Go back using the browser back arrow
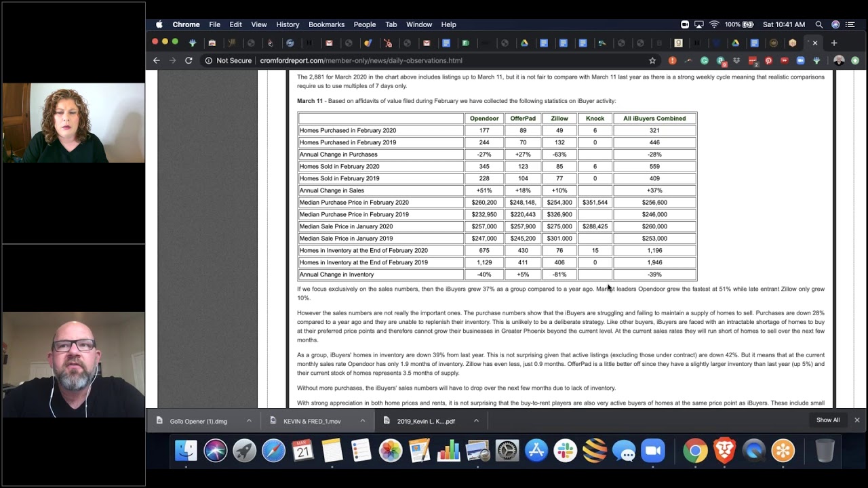Viewport: 868px width, 488px height. 157,60
